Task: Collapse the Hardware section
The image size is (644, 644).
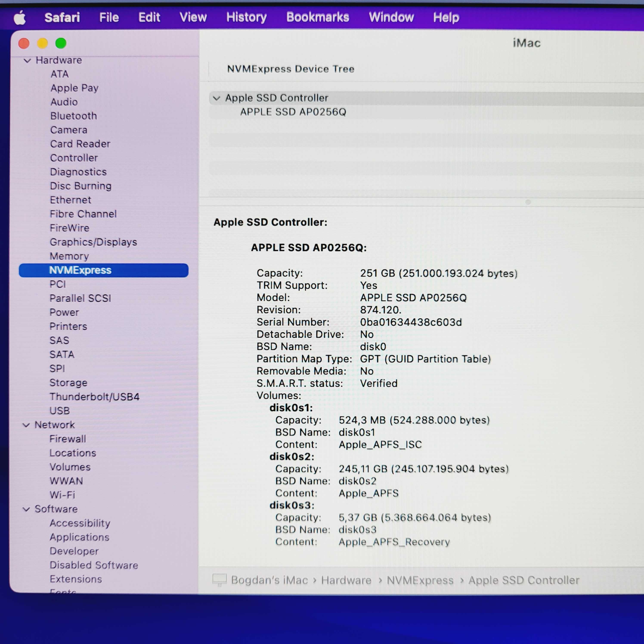Action: pos(27,61)
